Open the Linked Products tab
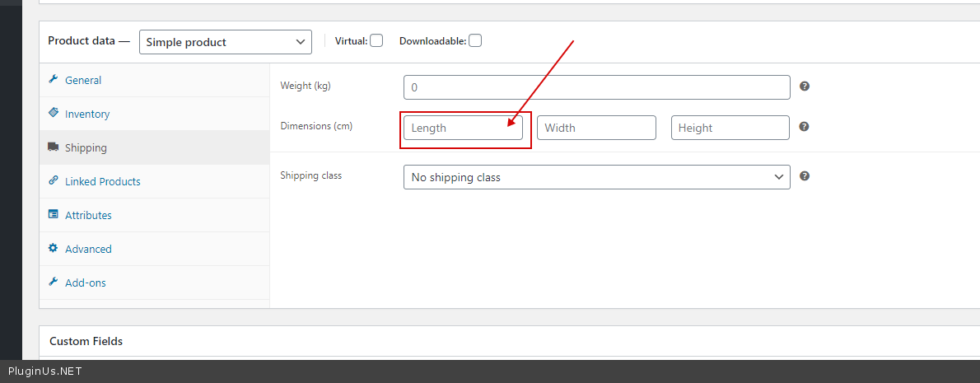 point(103,181)
